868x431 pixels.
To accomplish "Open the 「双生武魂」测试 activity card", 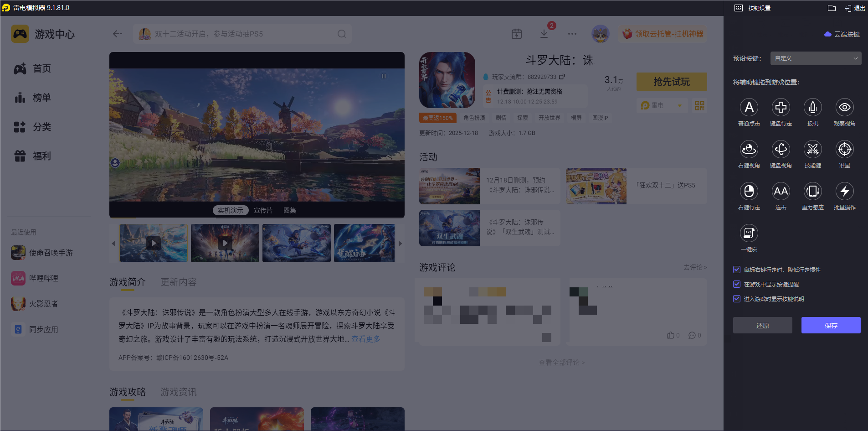I will coord(490,228).
